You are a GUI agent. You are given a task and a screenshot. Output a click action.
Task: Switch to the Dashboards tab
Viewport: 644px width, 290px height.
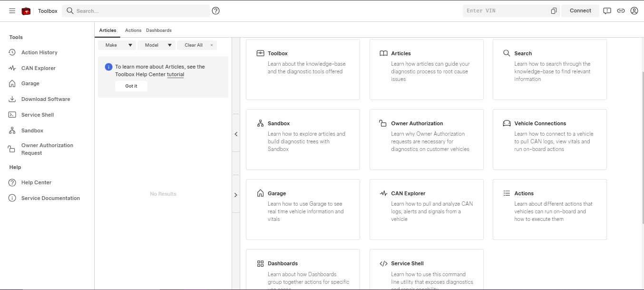coord(159,30)
